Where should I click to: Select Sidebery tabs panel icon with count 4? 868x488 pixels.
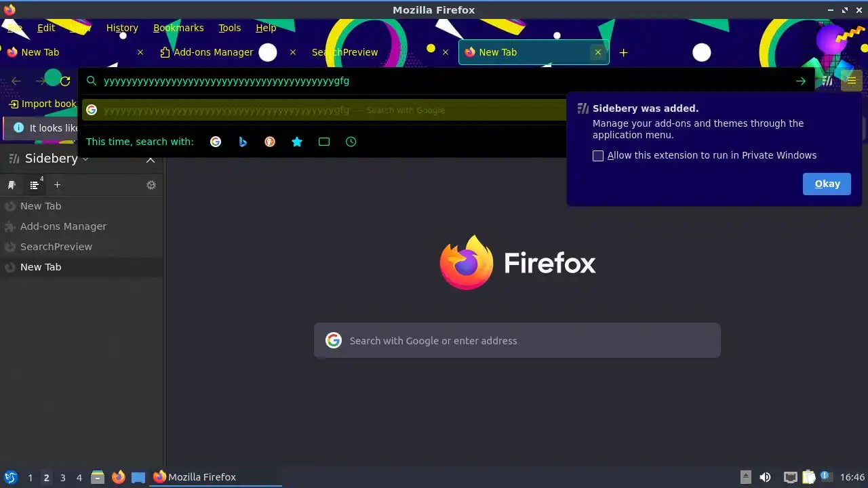tap(35, 185)
